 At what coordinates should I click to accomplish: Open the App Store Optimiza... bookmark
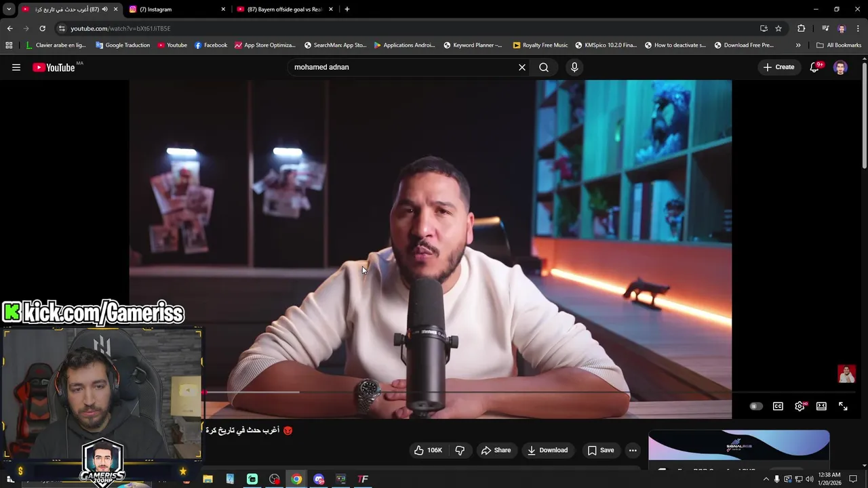click(264, 45)
